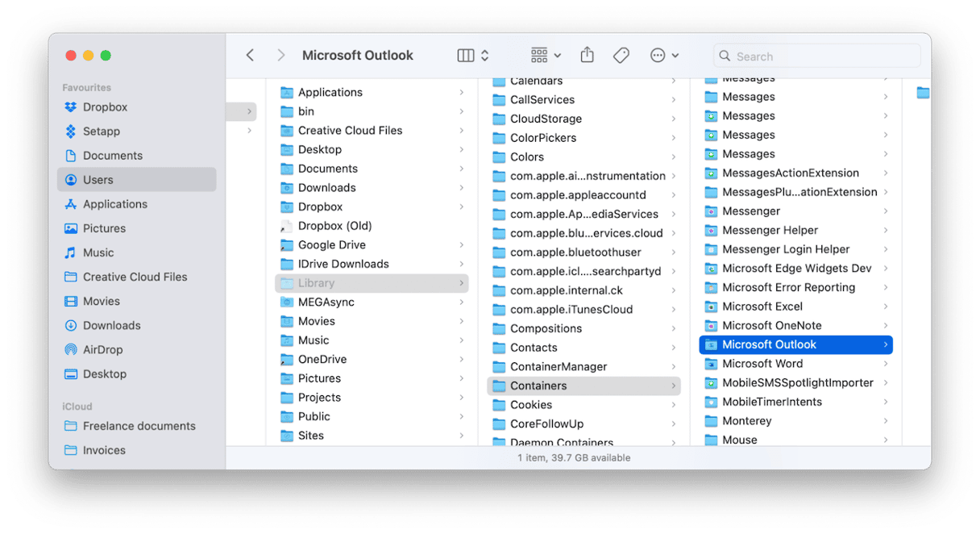Open the column view switcher
Screen dimensions: 980x534
pyautogui.click(x=473, y=55)
